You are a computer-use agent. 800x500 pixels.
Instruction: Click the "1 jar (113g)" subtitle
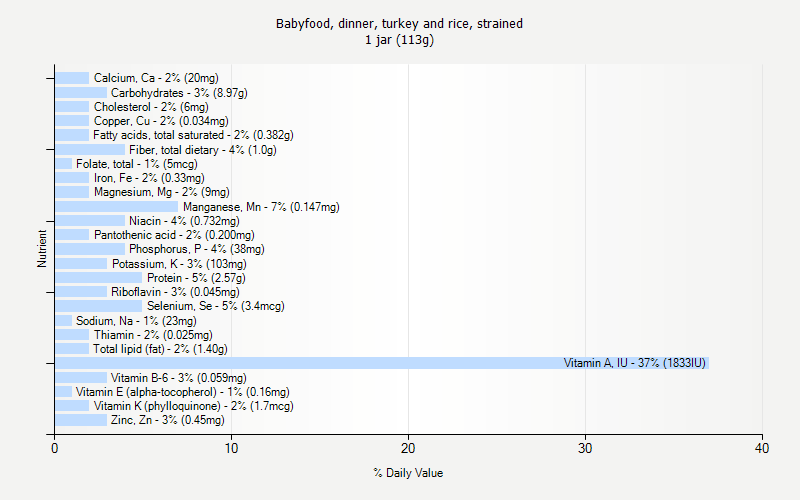399,40
